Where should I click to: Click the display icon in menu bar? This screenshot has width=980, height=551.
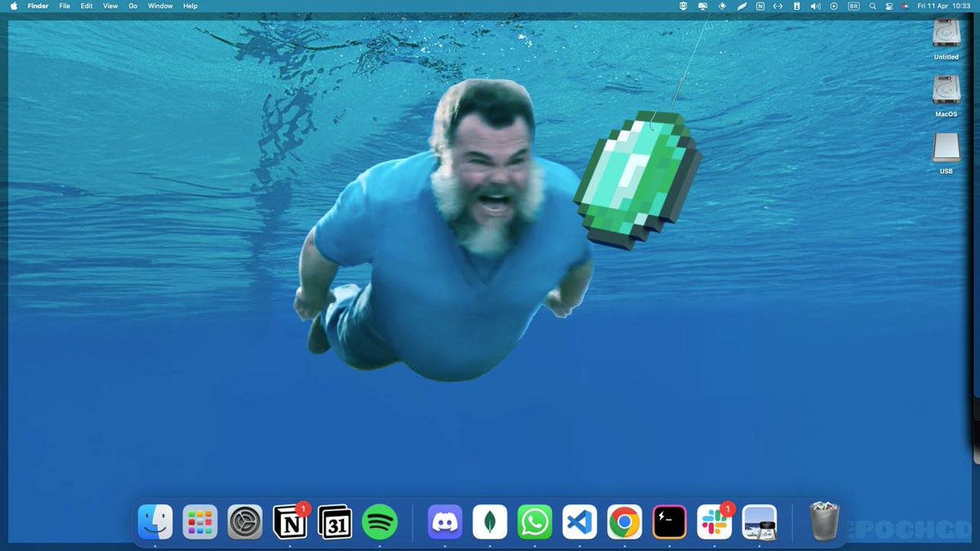[703, 6]
